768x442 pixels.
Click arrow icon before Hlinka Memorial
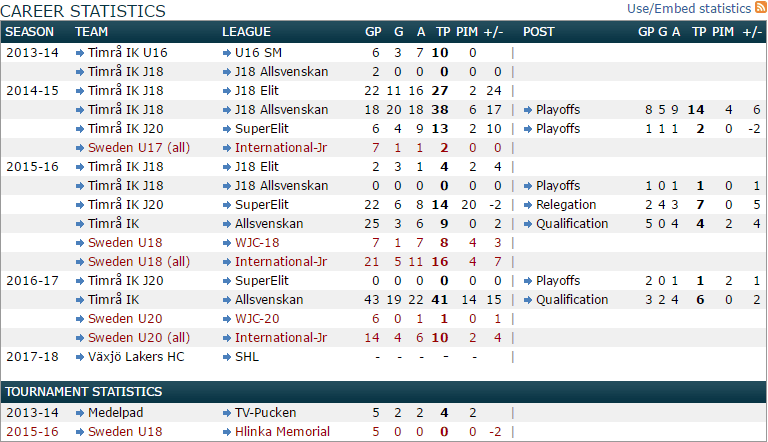pyautogui.click(x=227, y=432)
